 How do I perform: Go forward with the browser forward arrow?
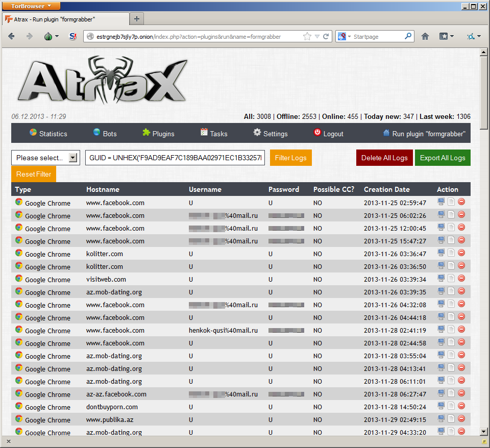point(30,37)
